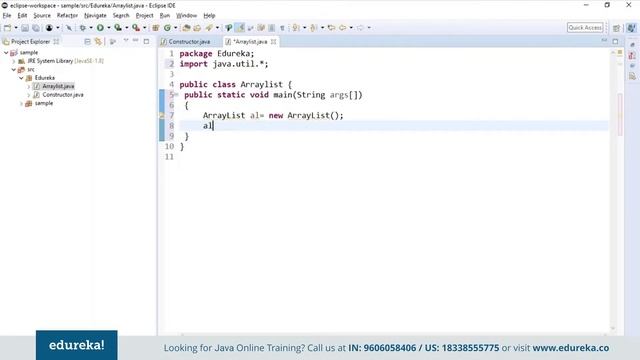Expand the JRE System Library node
Screen dimensions: 640x360
click(x=14, y=61)
